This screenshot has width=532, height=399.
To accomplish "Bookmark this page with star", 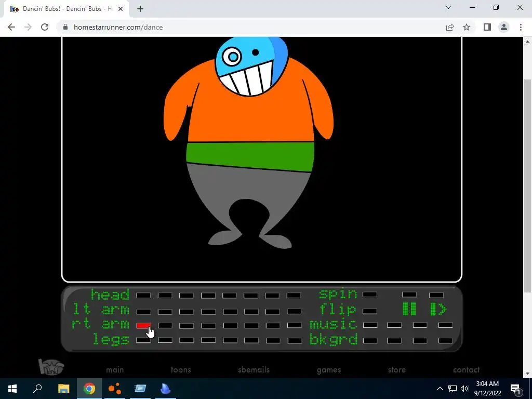I will pyautogui.click(x=467, y=27).
